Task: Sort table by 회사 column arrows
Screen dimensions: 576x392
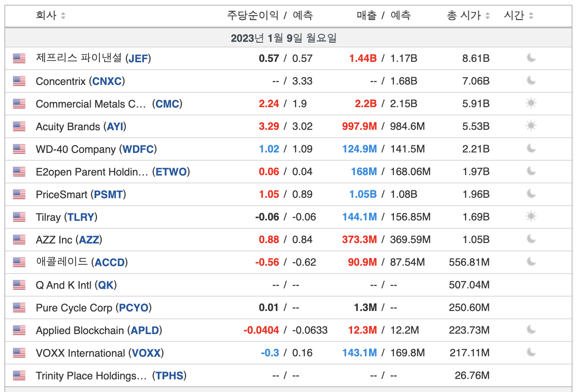Action: [63, 16]
